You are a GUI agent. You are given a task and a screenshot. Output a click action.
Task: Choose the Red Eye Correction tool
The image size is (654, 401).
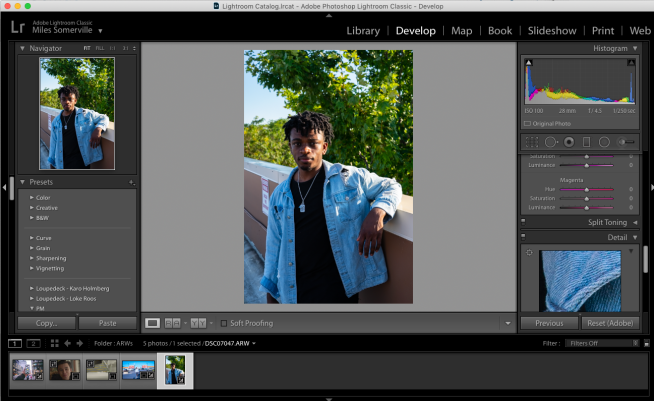[568, 142]
